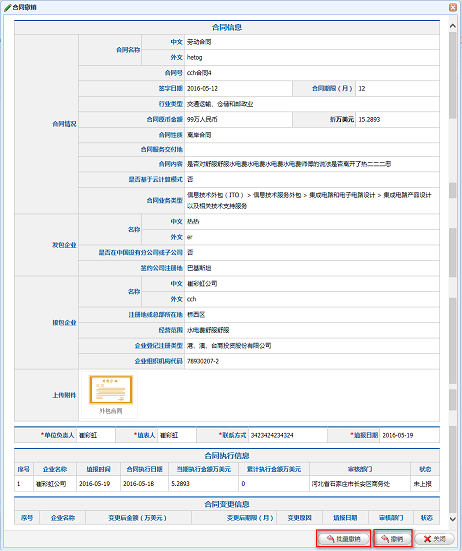Click the green pencil icon in title bar

[x=7, y=7]
